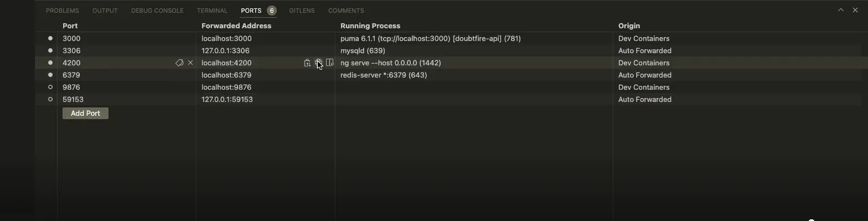Click the Add Port button
This screenshot has width=868, height=221.
[x=85, y=113]
